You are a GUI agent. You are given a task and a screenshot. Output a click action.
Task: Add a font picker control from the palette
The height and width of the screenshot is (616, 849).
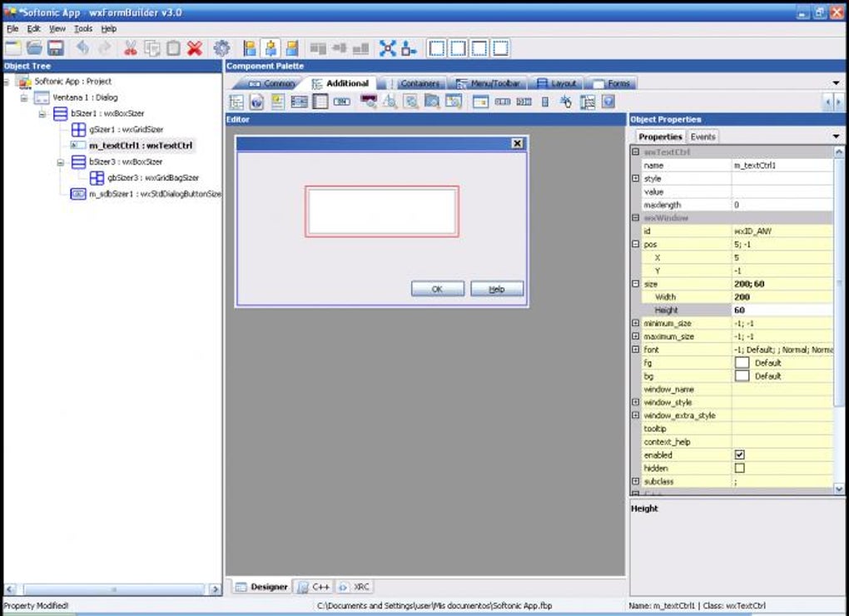tap(390, 102)
